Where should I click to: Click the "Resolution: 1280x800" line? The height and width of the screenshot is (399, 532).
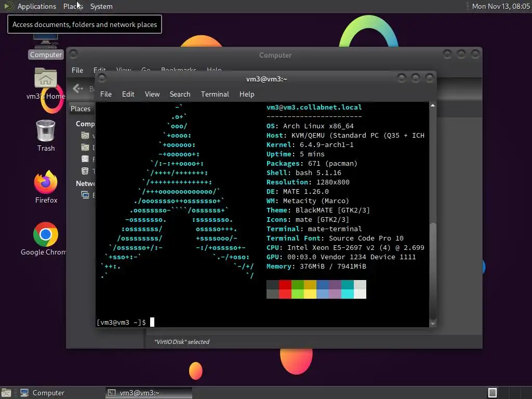(x=308, y=182)
